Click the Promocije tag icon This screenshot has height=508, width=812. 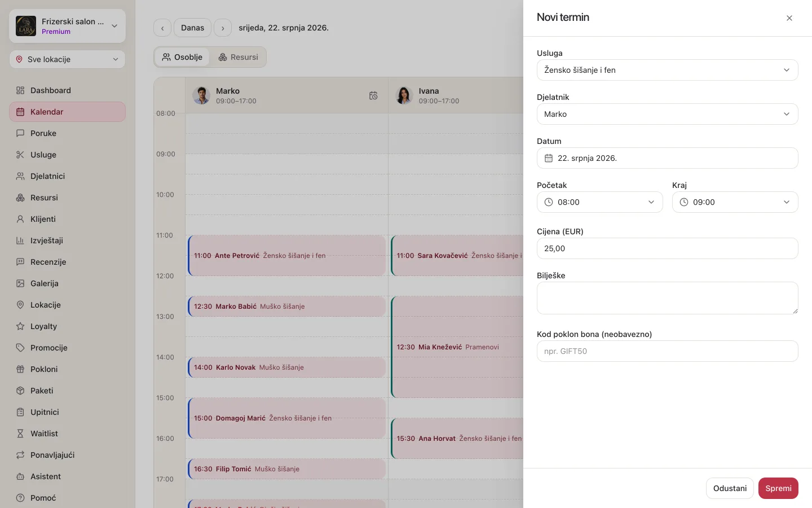(x=20, y=348)
